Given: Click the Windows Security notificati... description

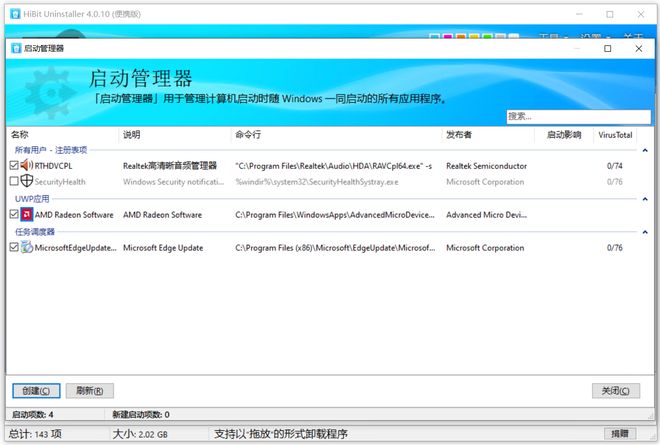Looking at the screenshot, I should coord(173,182).
